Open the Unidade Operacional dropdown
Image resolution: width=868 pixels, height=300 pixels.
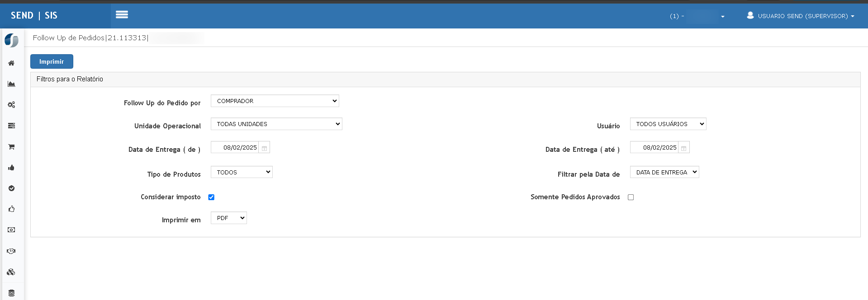coord(276,124)
